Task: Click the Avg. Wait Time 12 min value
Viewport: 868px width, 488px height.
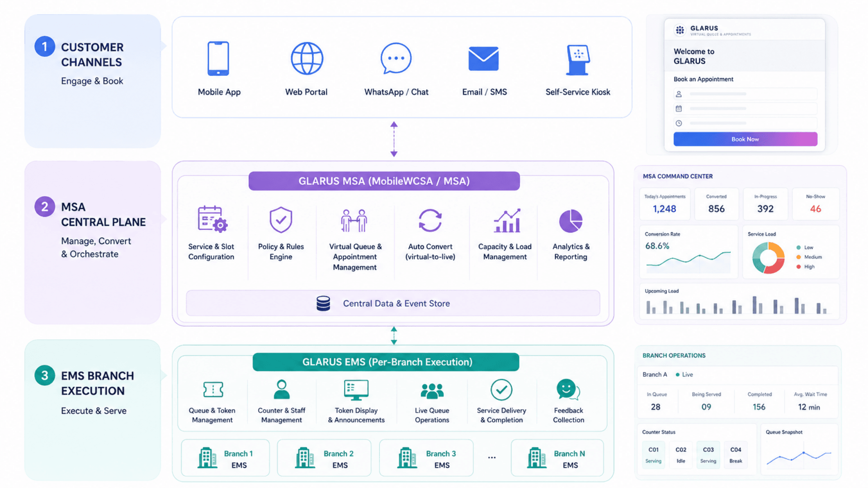Action: coord(809,407)
